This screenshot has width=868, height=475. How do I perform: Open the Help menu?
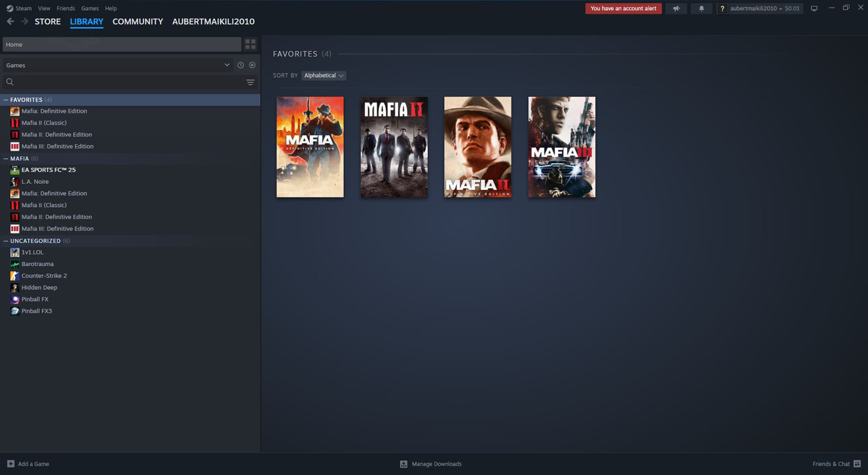coord(111,8)
